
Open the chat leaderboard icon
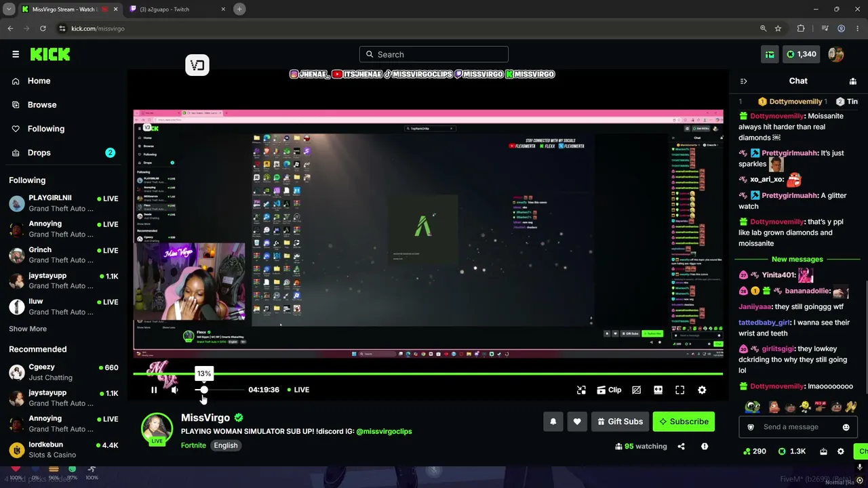point(853,81)
